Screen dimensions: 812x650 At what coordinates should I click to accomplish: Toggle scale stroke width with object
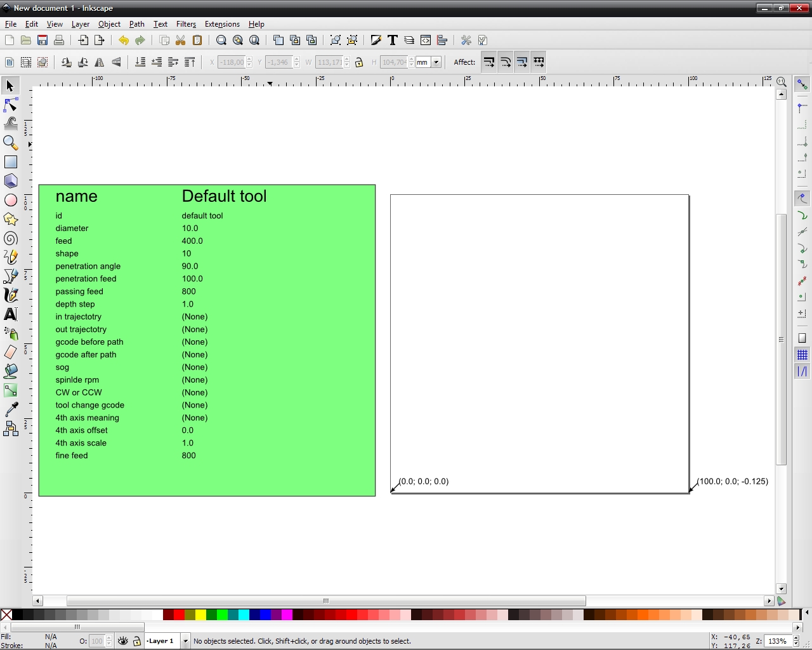point(489,62)
